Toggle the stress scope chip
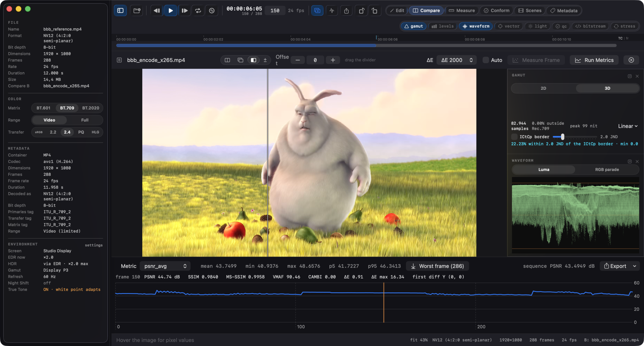Screen dimensions: 644x346 (x=625, y=26)
